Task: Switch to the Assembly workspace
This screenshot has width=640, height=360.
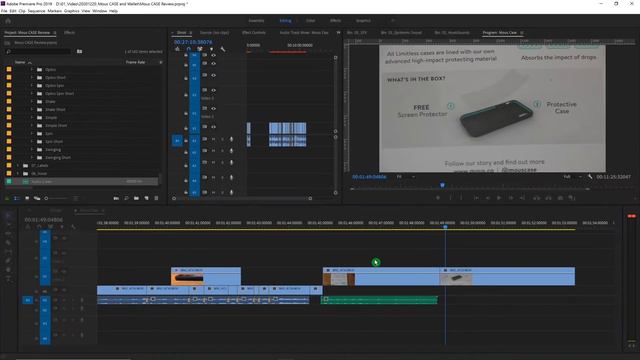Action: tap(256, 20)
